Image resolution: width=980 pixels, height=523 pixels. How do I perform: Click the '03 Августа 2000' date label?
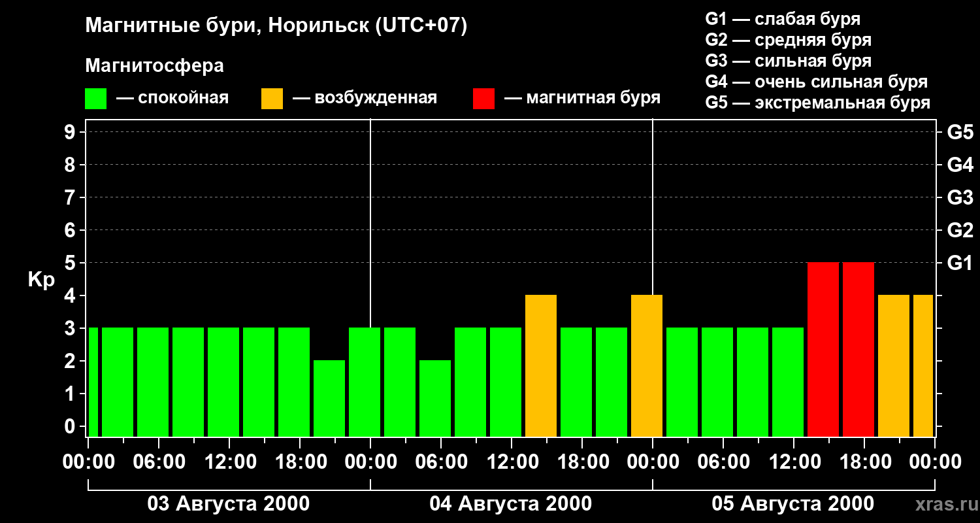[x=229, y=504]
